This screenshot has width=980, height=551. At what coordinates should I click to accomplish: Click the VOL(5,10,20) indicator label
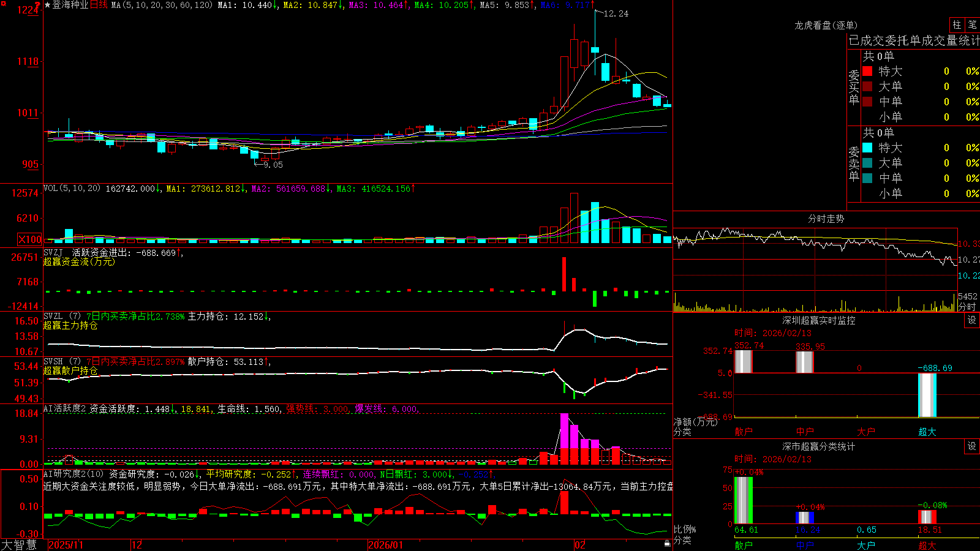click(x=72, y=188)
